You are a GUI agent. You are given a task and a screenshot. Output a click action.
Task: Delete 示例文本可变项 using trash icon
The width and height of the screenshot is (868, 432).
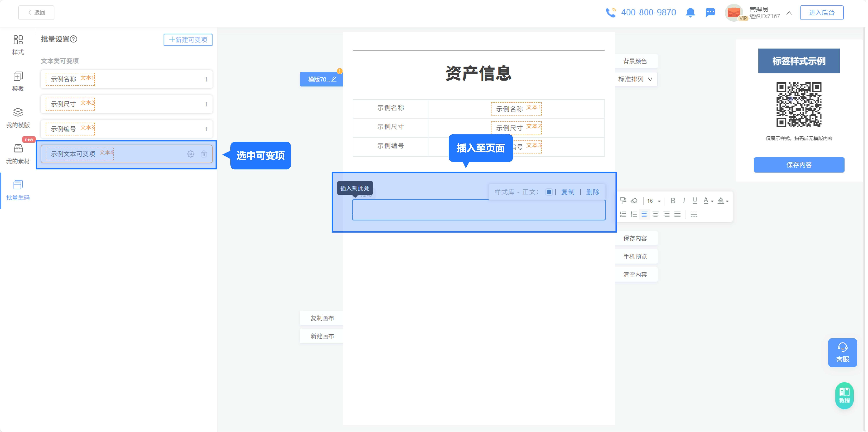click(204, 154)
